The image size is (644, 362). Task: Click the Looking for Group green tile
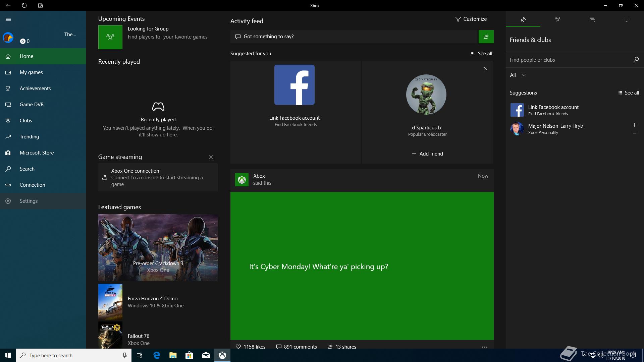pyautogui.click(x=110, y=37)
